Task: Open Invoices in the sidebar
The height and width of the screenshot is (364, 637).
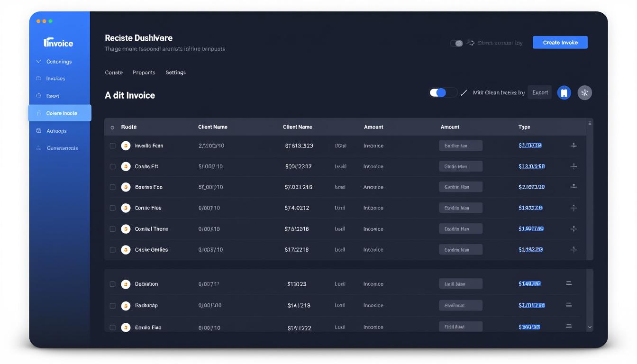Action: [x=55, y=79]
